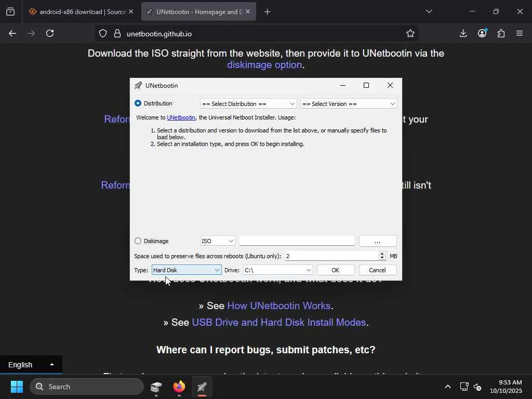The height and width of the screenshot is (399, 532).
Task: Open the Type Hard Disk dropdown
Action: click(187, 270)
